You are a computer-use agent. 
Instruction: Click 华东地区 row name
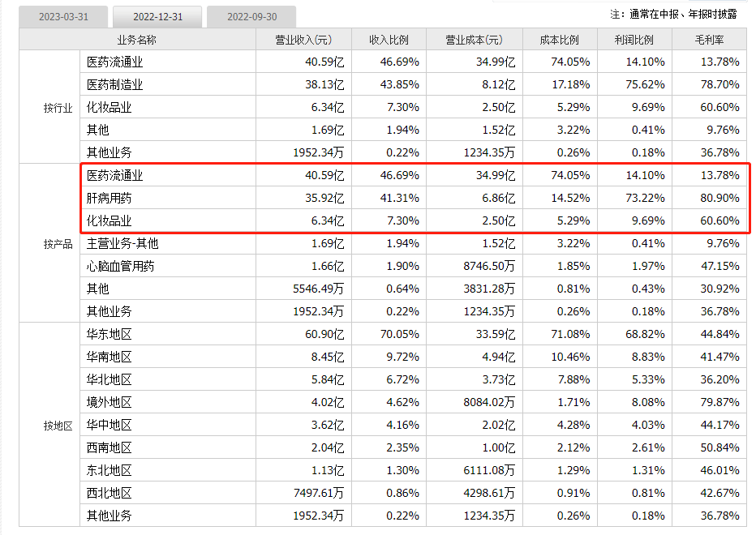tap(109, 334)
